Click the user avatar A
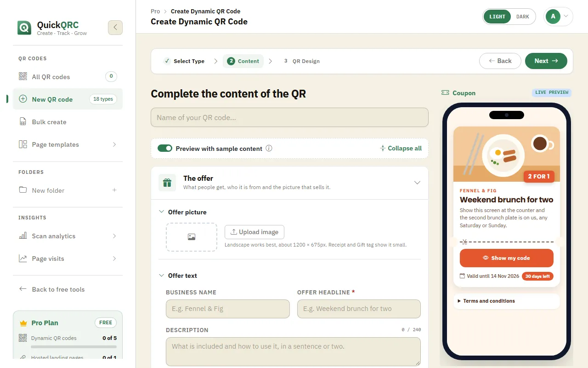 tap(553, 17)
